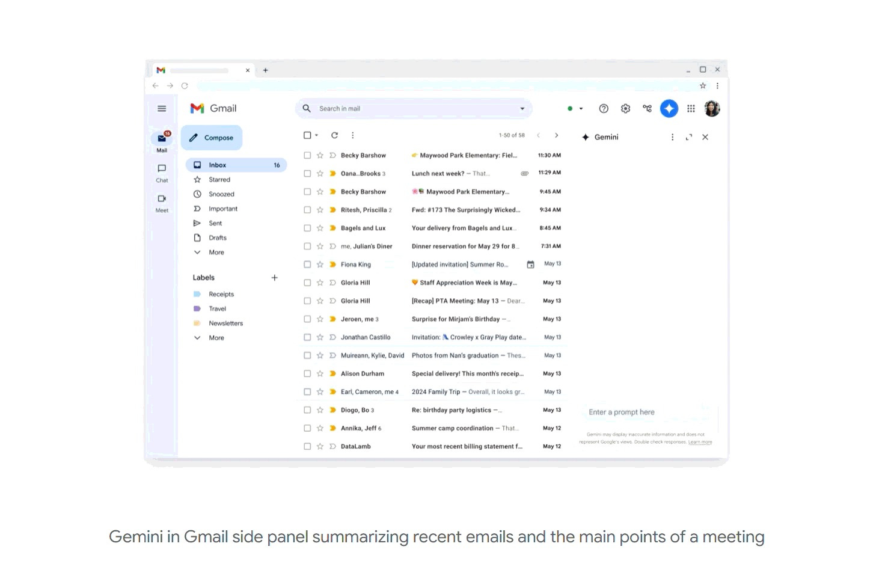Open Staff Appreciation Week email
This screenshot has height=588, width=885.
[464, 283]
